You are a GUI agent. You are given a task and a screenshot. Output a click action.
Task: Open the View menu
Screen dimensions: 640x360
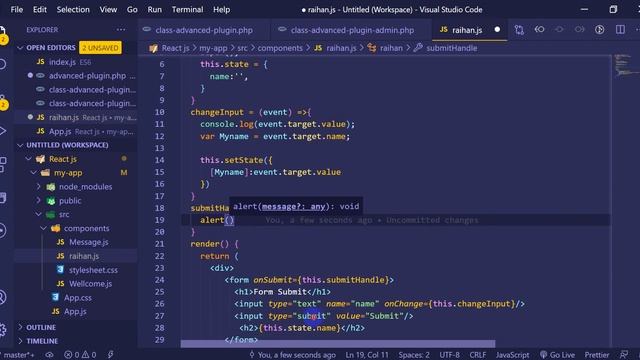click(108, 9)
